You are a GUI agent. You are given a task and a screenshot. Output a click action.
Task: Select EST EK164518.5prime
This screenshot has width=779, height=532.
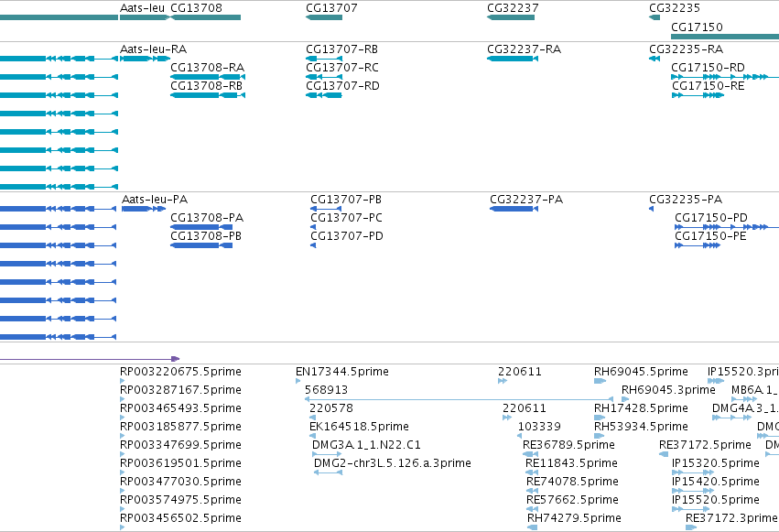[x=359, y=427]
